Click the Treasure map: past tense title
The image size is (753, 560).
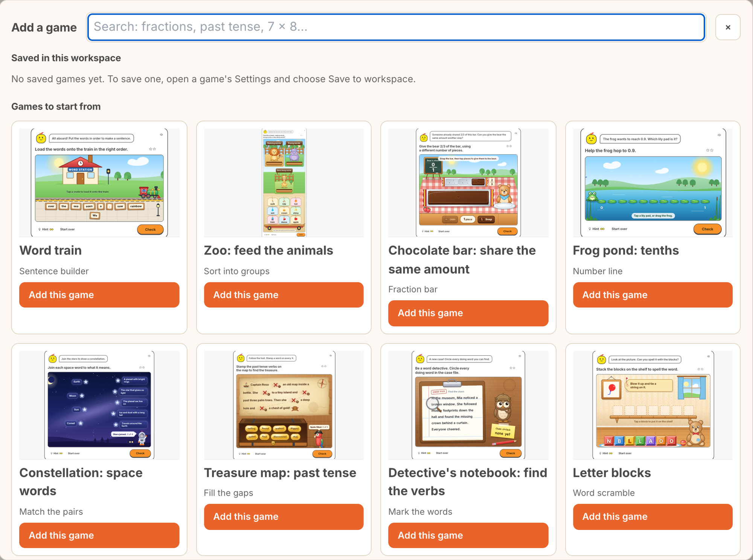tap(280, 473)
